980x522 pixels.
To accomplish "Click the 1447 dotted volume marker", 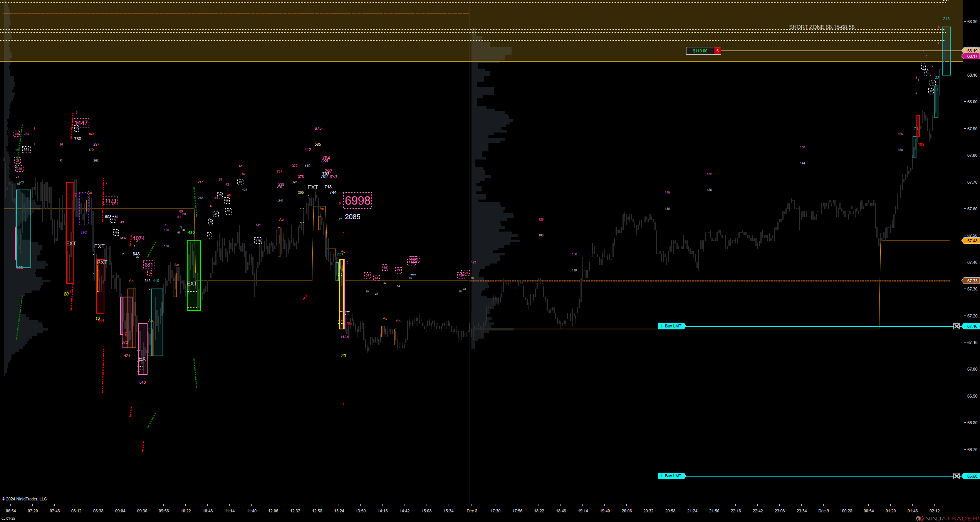I will pos(81,123).
